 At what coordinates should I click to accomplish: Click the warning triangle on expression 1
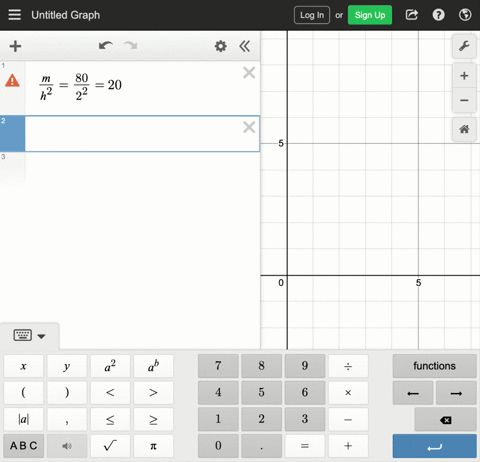[12, 80]
